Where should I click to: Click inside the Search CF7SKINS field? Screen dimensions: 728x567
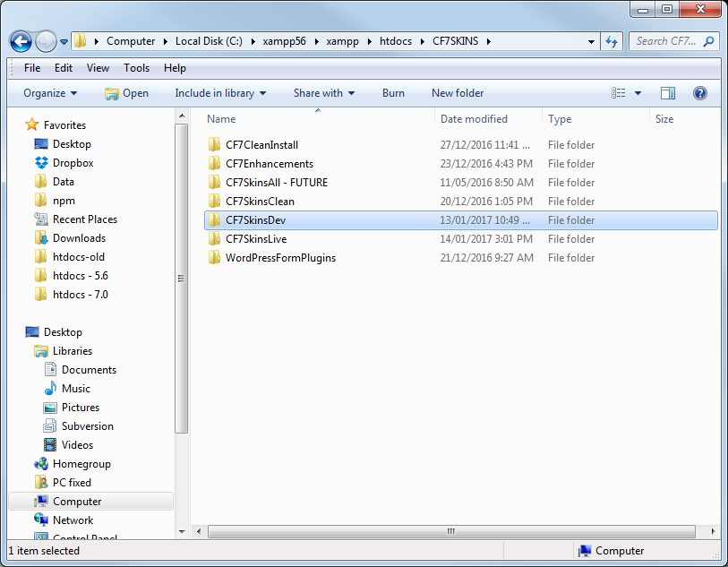click(x=667, y=41)
